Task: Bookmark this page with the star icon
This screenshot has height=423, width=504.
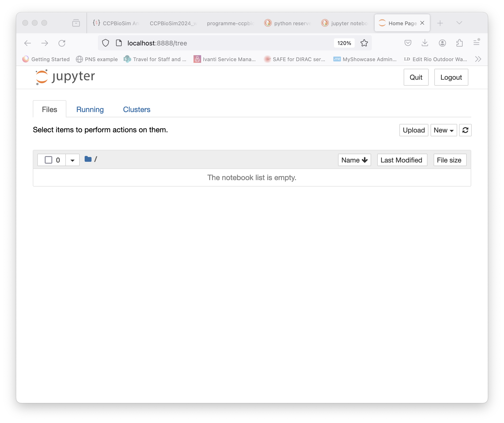Action: tap(364, 43)
